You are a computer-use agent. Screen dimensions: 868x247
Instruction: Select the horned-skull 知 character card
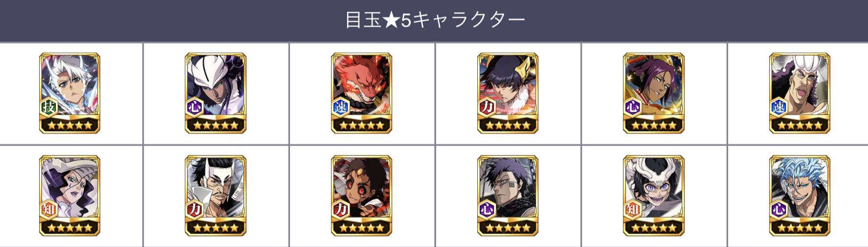pyautogui.click(x=653, y=196)
